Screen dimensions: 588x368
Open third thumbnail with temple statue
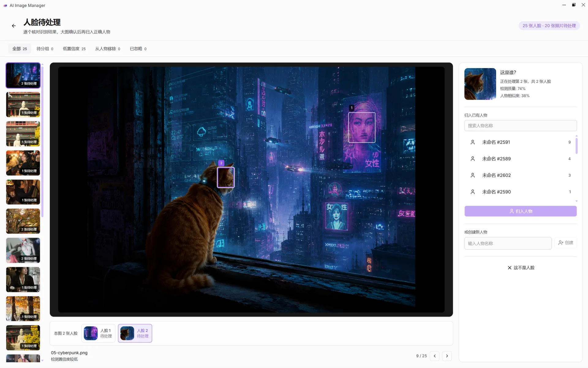(23, 134)
